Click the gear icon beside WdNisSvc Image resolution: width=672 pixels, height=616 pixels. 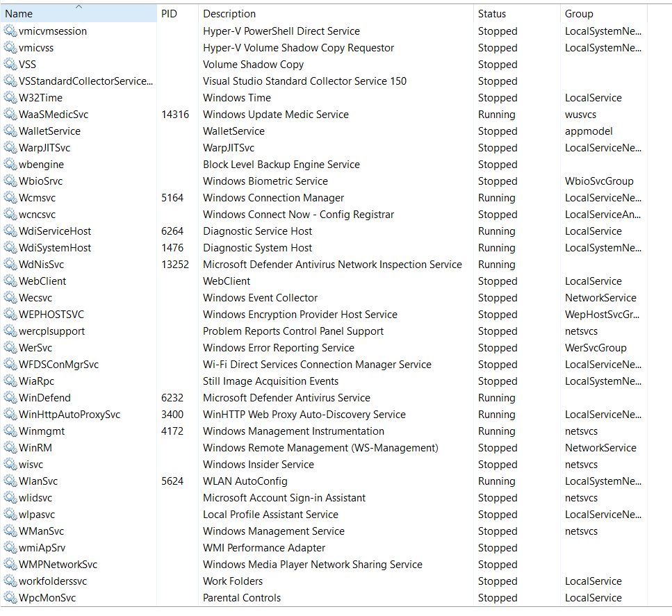click(10, 265)
